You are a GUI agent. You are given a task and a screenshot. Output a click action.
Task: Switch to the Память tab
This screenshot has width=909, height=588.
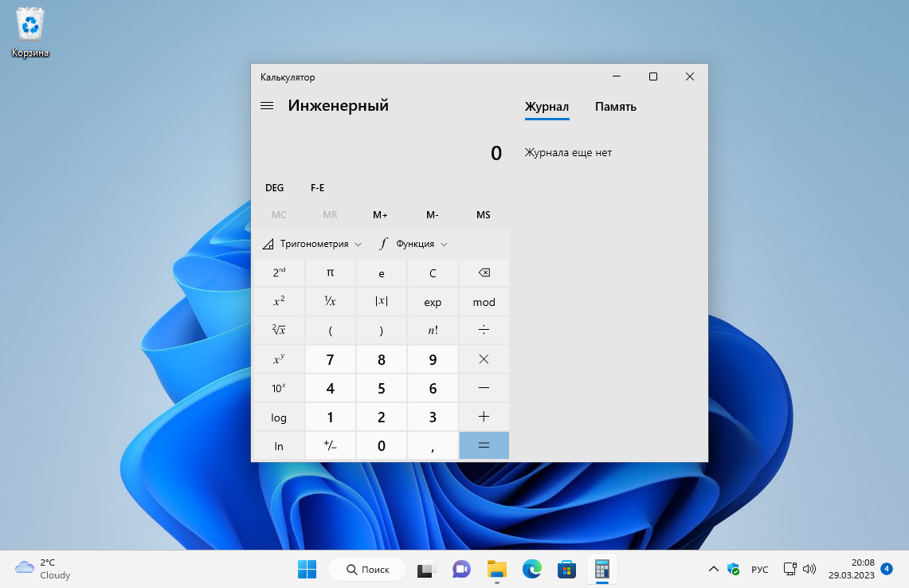615,107
